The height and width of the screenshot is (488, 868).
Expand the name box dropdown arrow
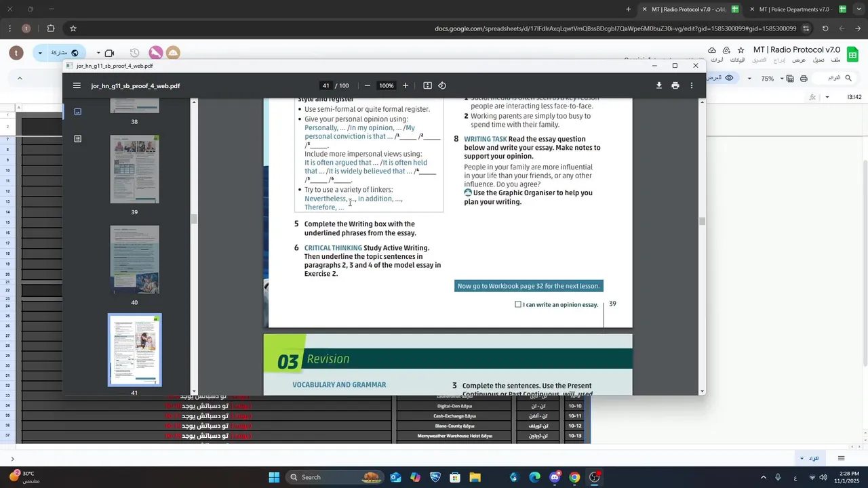point(827,98)
